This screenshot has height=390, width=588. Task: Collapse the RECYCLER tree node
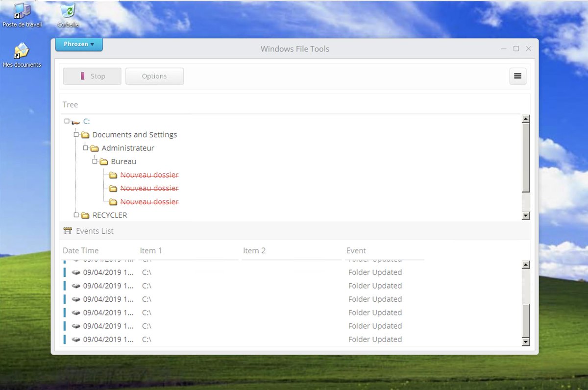[x=76, y=215]
